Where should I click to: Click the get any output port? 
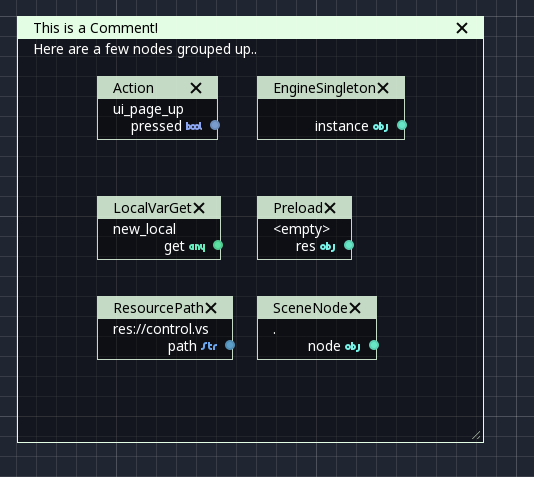pyautogui.click(x=218, y=245)
